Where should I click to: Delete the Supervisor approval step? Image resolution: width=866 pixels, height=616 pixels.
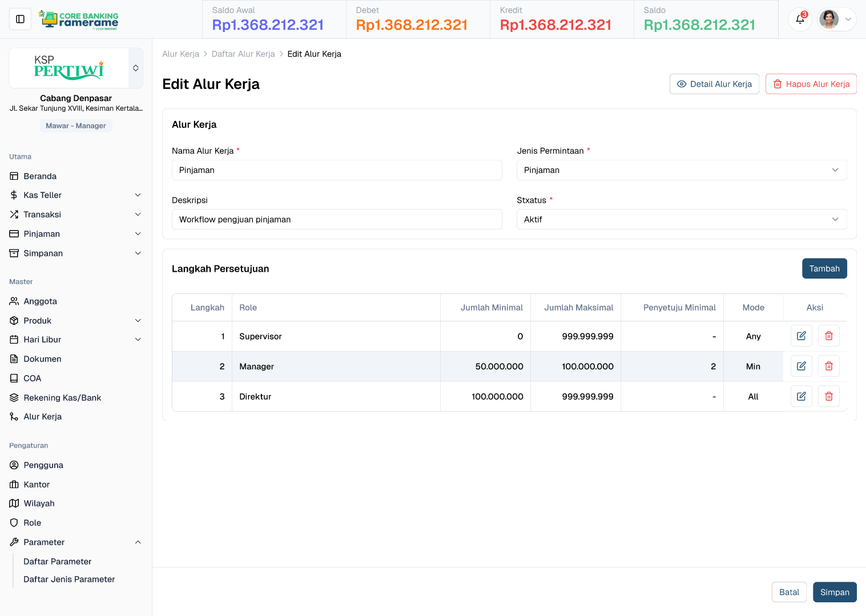[828, 336]
